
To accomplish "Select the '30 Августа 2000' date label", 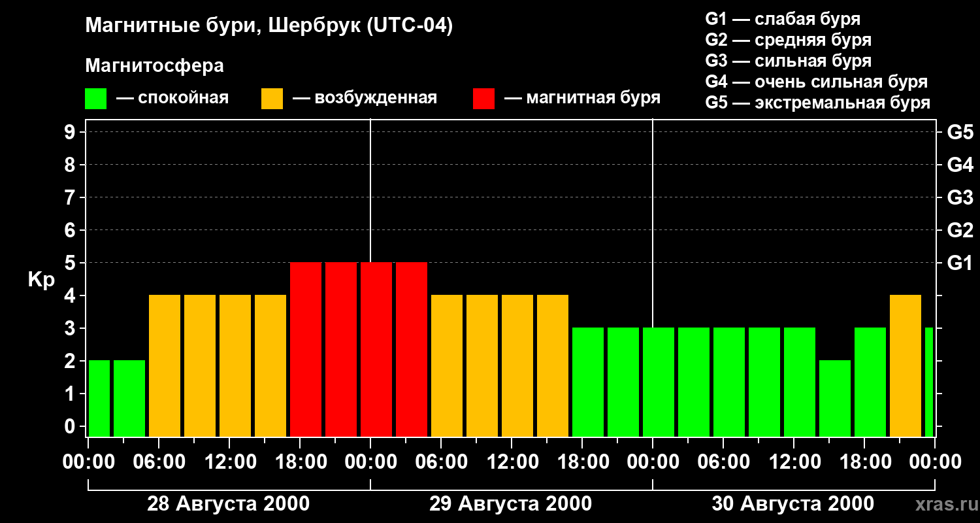I will (793, 504).
